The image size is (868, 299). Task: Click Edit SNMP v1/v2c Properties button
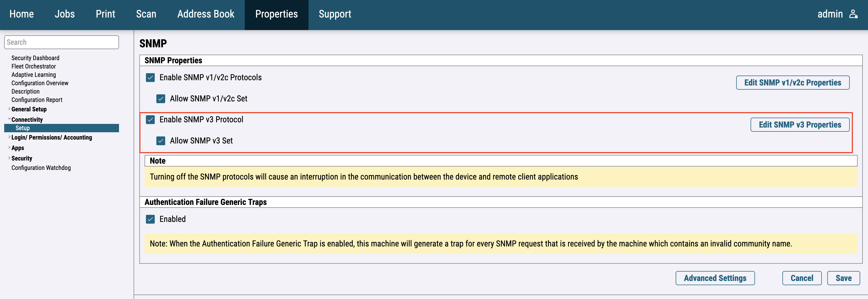pyautogui.click(x=792, y=83)
